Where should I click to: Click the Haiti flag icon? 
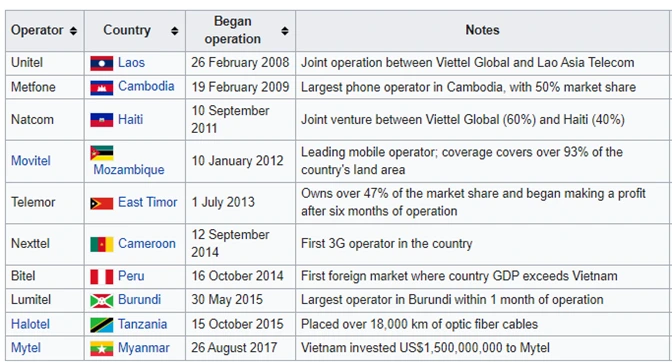pos(102,120)
